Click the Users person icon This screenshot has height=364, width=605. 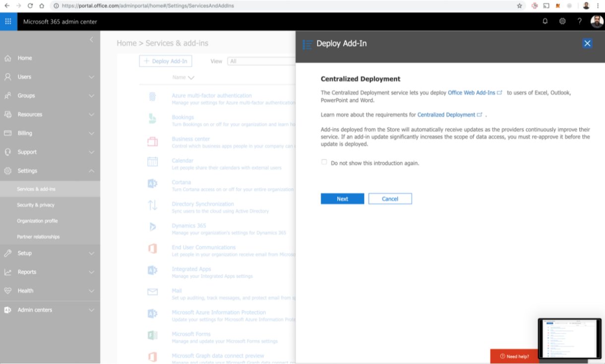coord(8,77)
